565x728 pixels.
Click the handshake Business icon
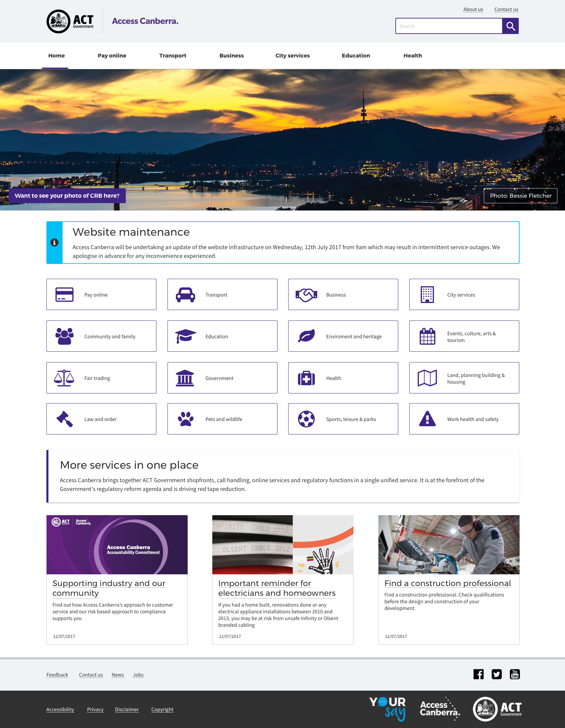click(306, 295)
